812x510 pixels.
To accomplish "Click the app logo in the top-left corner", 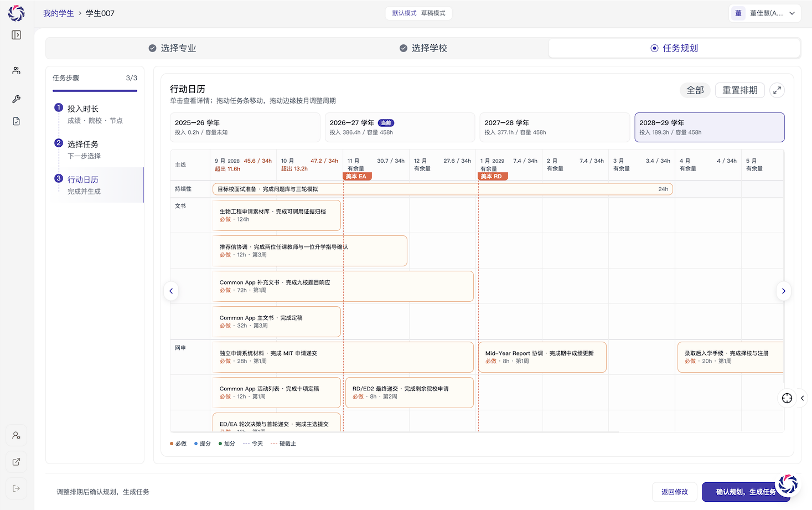I will [x=17, y=13].
